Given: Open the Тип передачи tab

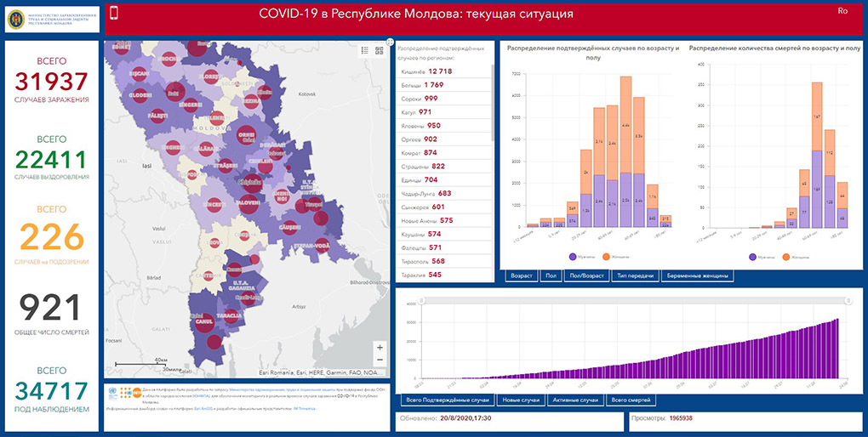Looking at the screenshot, I should 633,275.
